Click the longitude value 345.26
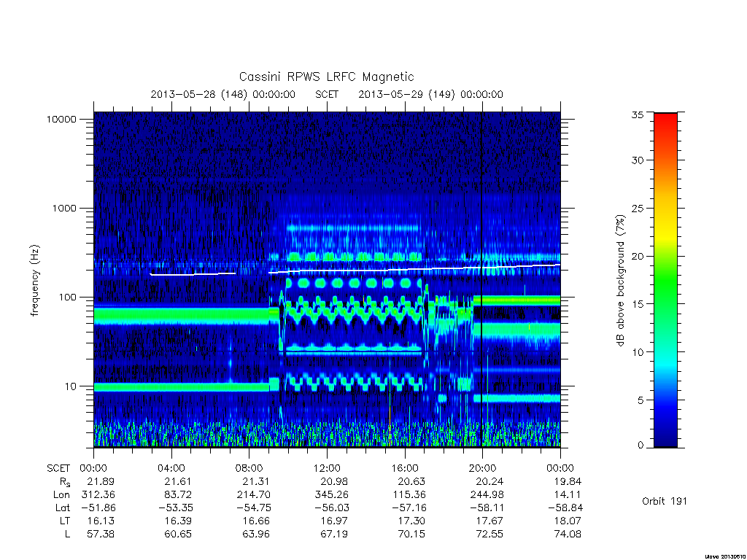This screenshot has height=560, width=747. [x=332, y=495]
